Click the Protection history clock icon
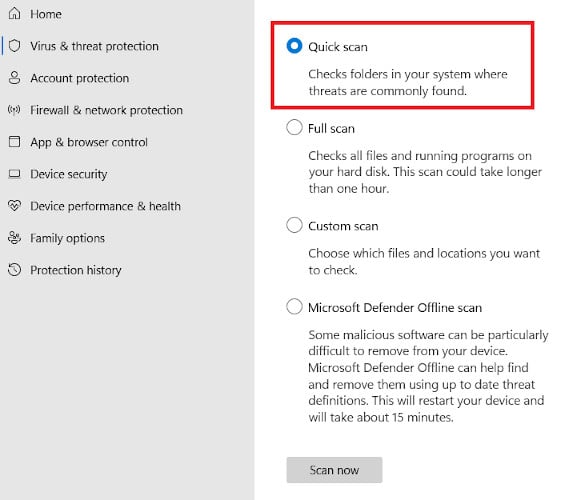Viewport: 573px width, 500px height. (x=15, y=270)
